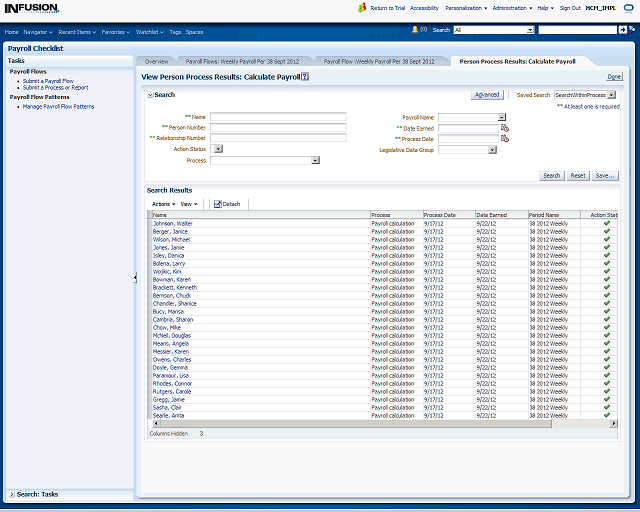Image resolution: width=640 pixels, height=512 pixels.
Task: Open the Process Date calendar picker
Action: point(505,139)
